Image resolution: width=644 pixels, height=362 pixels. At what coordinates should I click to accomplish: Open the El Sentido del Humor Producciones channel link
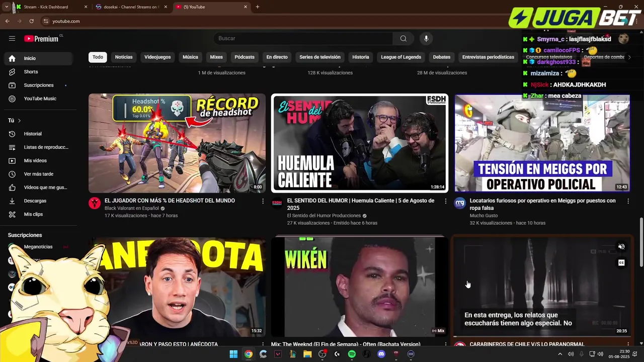pyautogui.click(x=324, y=216)
